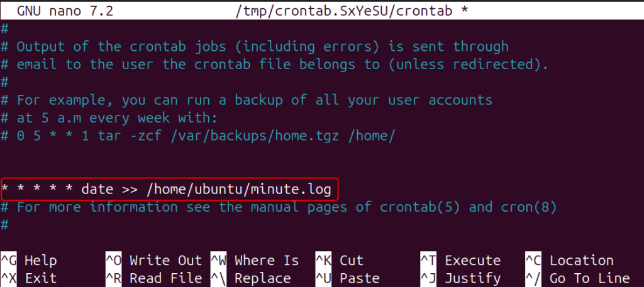The width and height of the screenshot is (644, 287).
Task: Select the Paste shortcut
Action: 359,278
